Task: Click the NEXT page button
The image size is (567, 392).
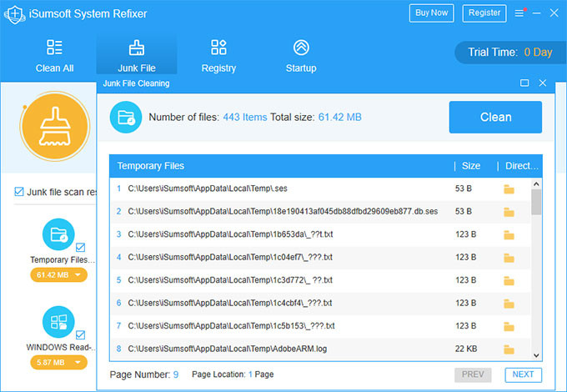Action: tap(523, 374)
